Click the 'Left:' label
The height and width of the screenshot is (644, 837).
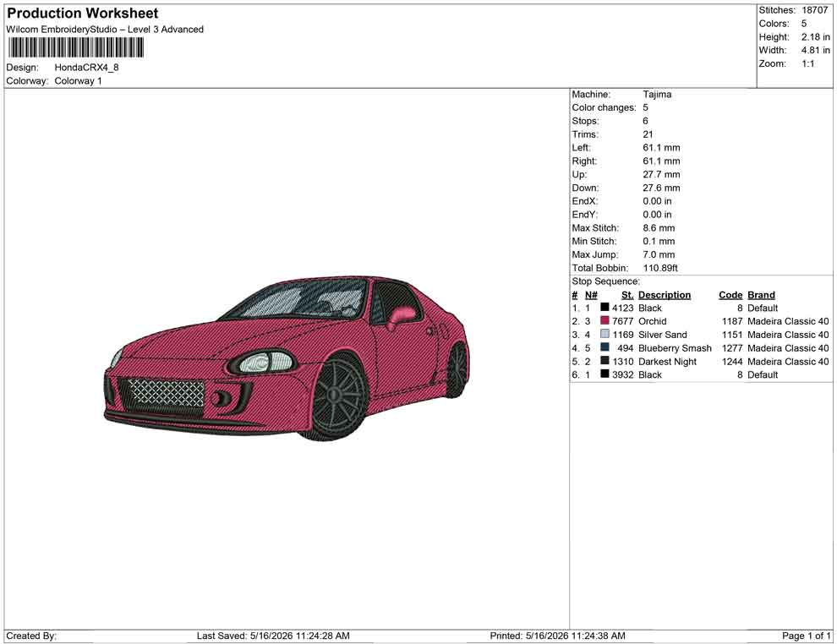(581, 147)
